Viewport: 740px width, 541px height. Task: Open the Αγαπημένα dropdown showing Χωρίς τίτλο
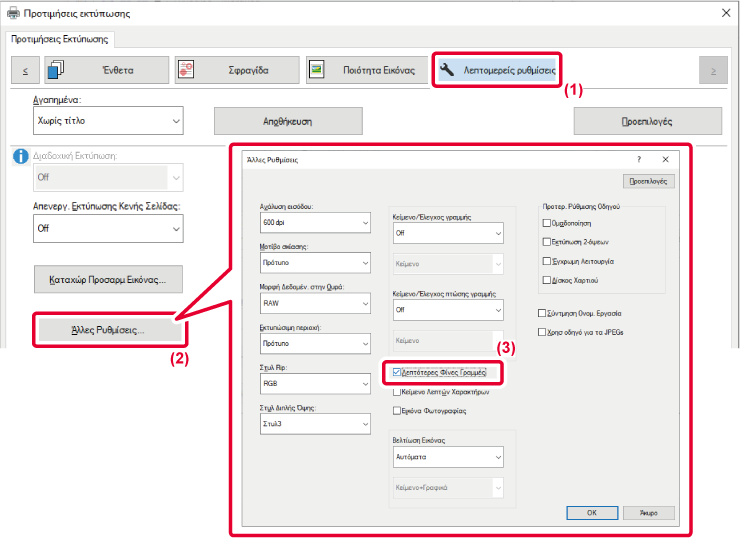tap(108, 121)
